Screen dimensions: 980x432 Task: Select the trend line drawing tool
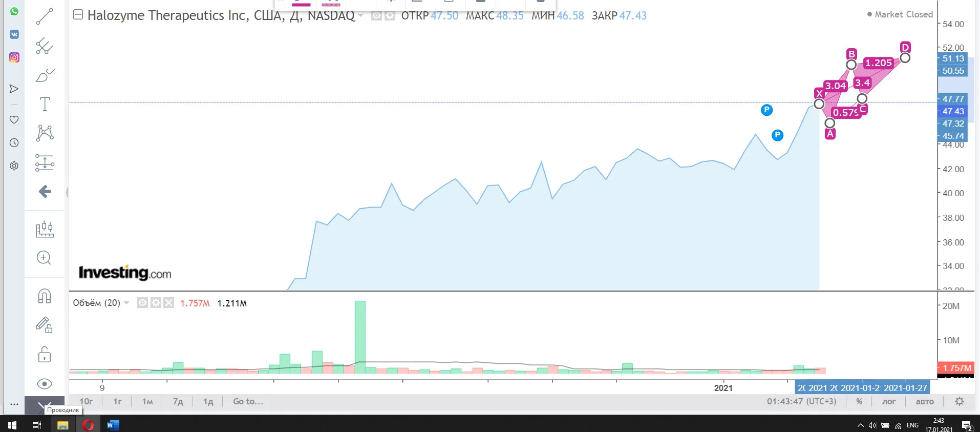click(x=45, y=17)
